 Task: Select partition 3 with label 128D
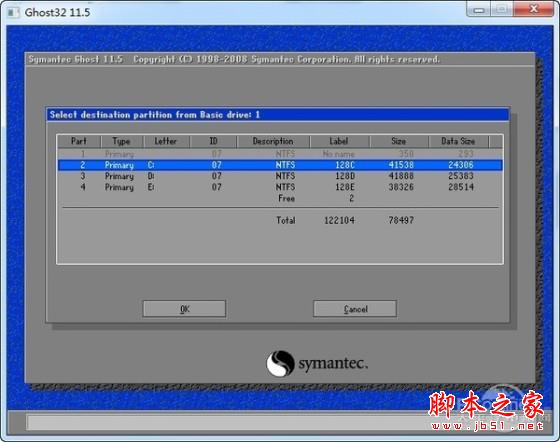[280, 176]
